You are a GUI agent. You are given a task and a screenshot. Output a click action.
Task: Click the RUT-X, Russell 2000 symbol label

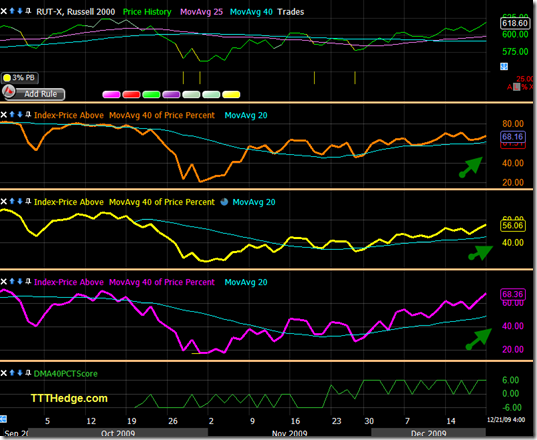click(75, 12)
